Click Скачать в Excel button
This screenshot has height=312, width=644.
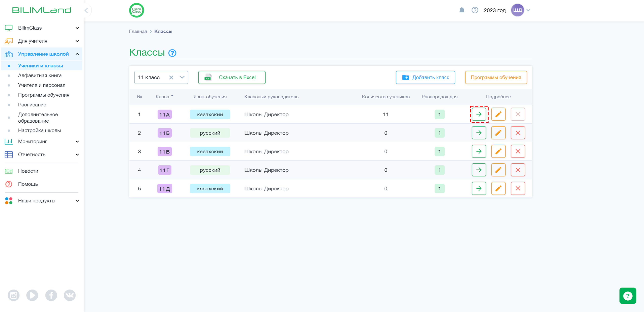click(x=231, y=77)
